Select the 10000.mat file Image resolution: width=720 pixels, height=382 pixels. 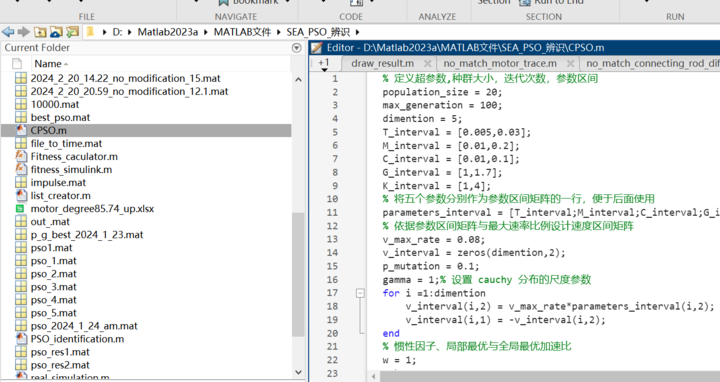[x=55, y=104]
